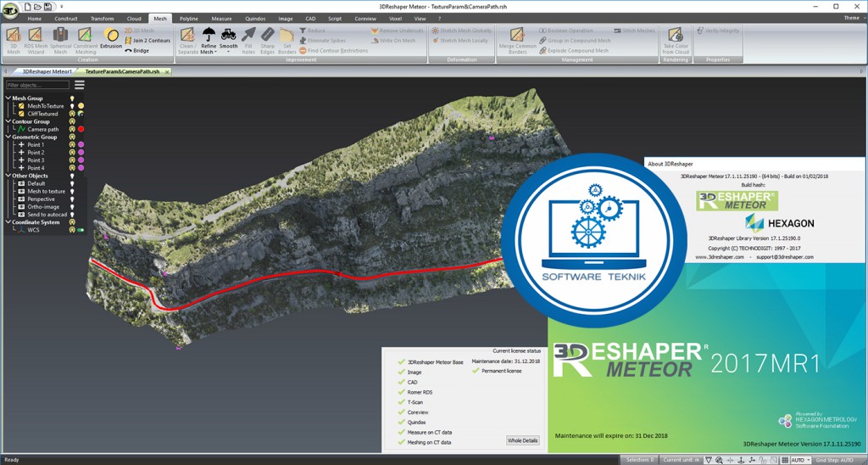Collapse the Mesh Group tree node
Screen dimensions: 868x465
tap(8, 98)
